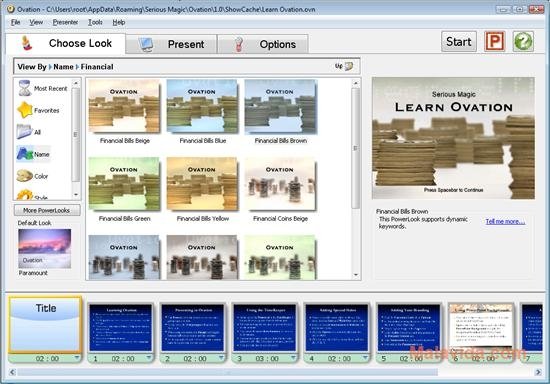
Task: Open the Help menu
Action: [119, 22]
